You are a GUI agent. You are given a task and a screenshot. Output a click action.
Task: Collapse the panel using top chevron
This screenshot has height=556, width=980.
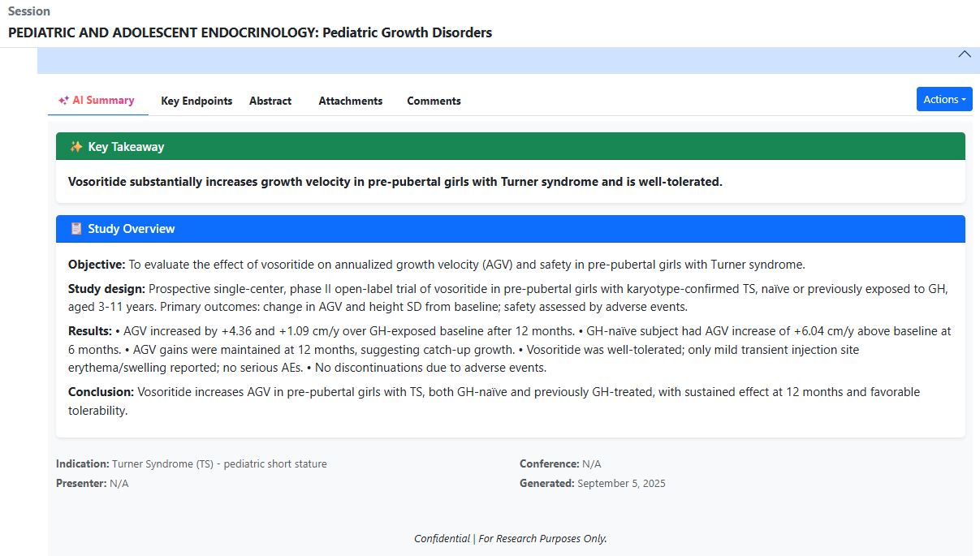tap(964, 54)
